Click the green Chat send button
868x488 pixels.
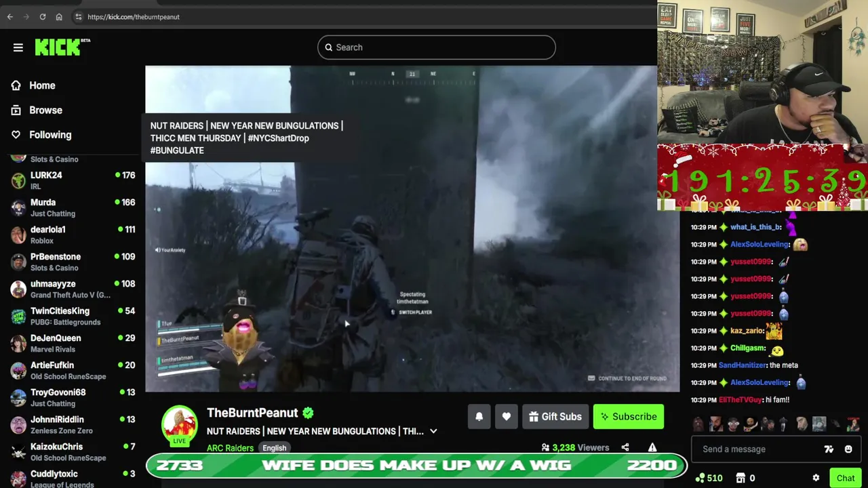pyautogui.click(x=846, y=478)
